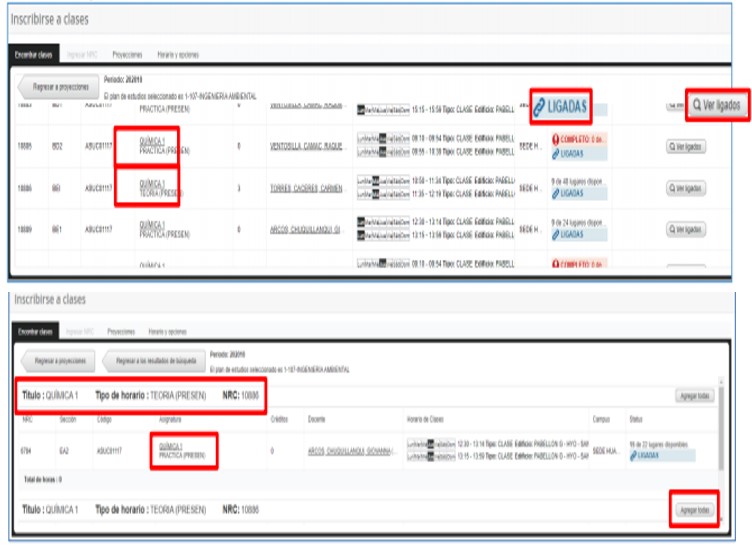This screenshot has height=546, width=752.
Task: Open ARCOS CHUQUILLANQUI GIOVANNA link in row 6794
Action: 350,449
